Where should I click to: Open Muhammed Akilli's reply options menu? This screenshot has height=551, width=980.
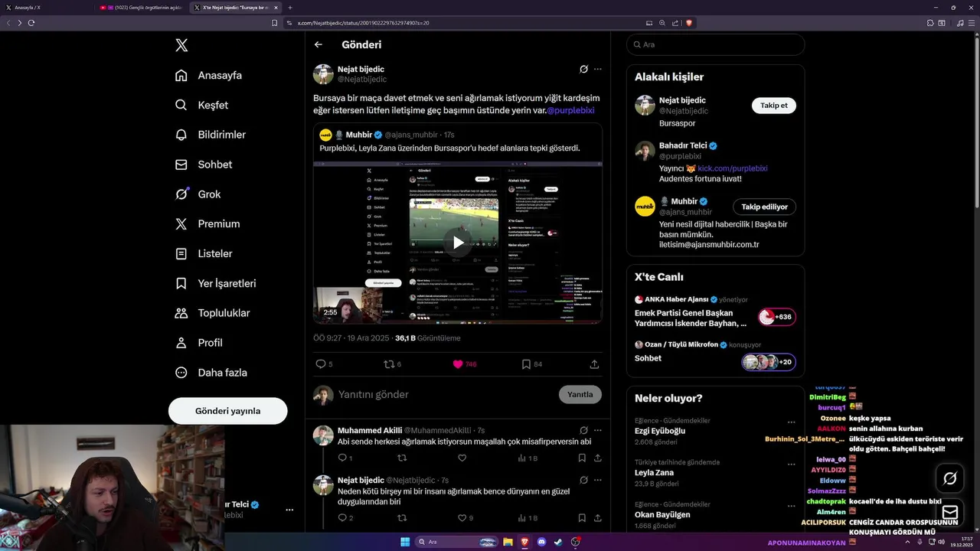point(598,430)
